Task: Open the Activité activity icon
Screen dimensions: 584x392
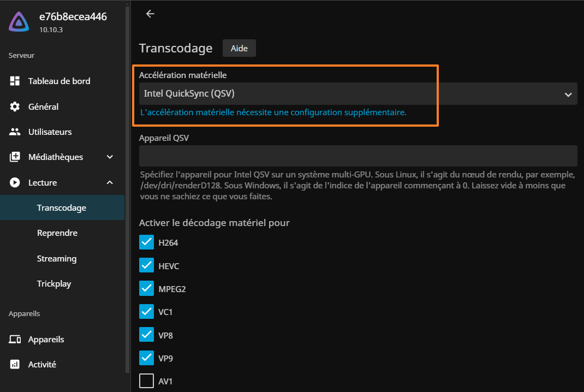Action: (15, 364)
